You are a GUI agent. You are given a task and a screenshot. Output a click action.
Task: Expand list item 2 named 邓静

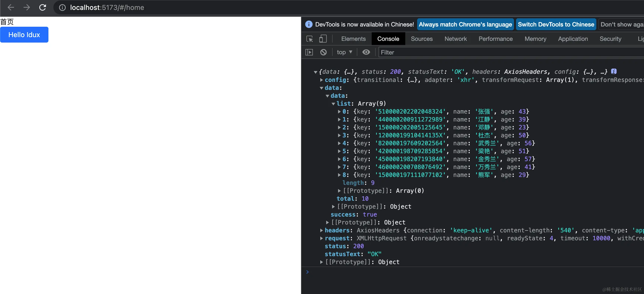pyautogui.click(x=339, y=127)
